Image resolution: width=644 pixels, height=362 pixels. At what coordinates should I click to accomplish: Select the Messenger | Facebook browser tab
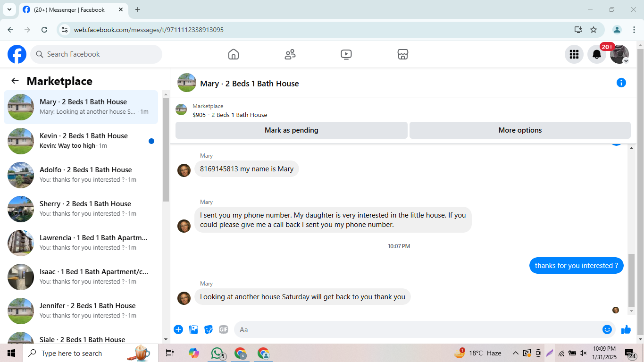73,9
